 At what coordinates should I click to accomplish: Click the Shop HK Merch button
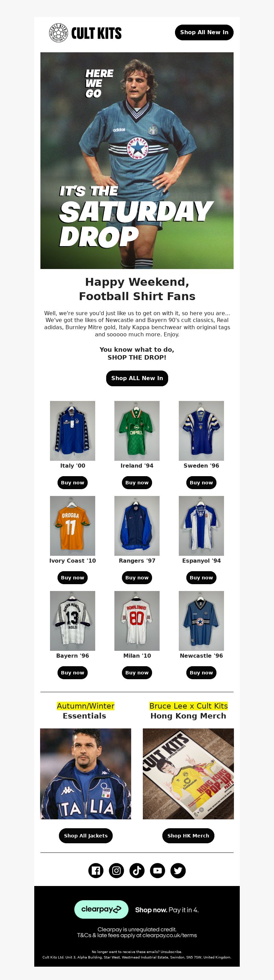(188, 835)
